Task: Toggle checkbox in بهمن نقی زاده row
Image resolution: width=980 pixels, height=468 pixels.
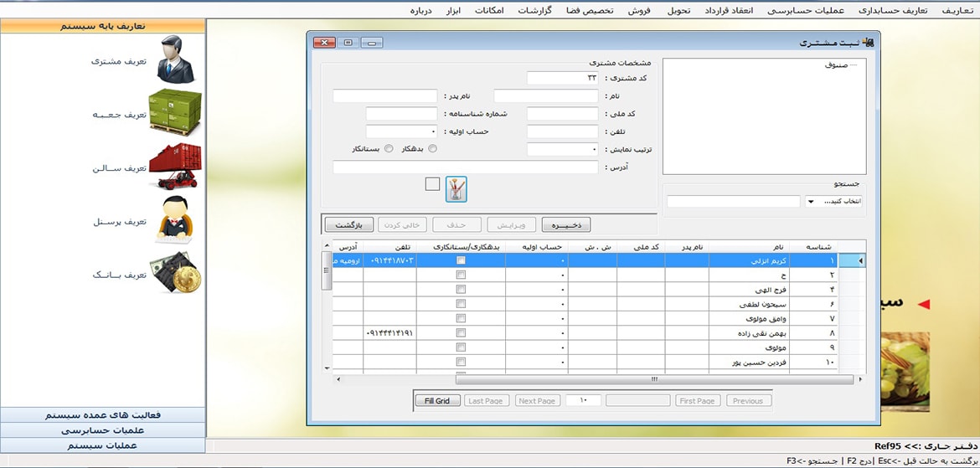Action: click(461, 333)
